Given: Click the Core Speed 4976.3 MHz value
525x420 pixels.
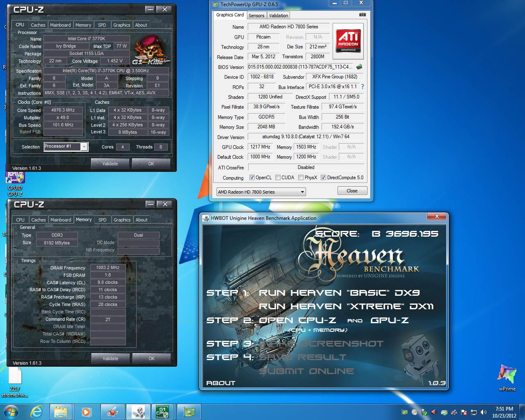Looking at the screenshot, I should [x=63, y=110].
